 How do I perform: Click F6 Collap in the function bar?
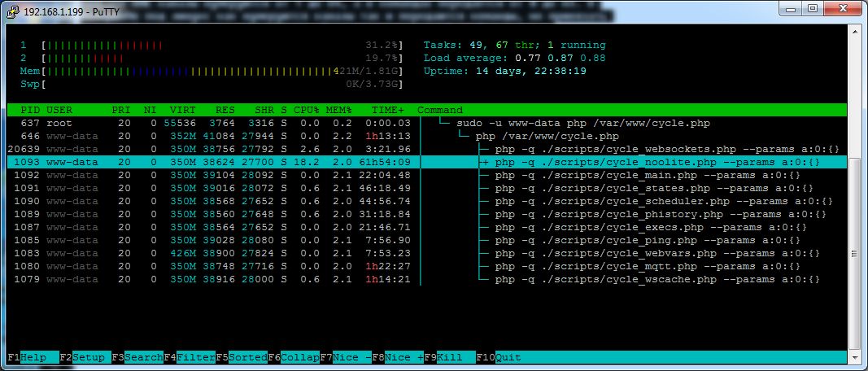point(294,357)
